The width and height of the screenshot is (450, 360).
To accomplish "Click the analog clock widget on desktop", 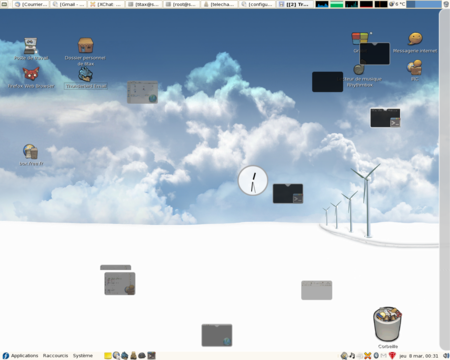I will tap(253, 180).
